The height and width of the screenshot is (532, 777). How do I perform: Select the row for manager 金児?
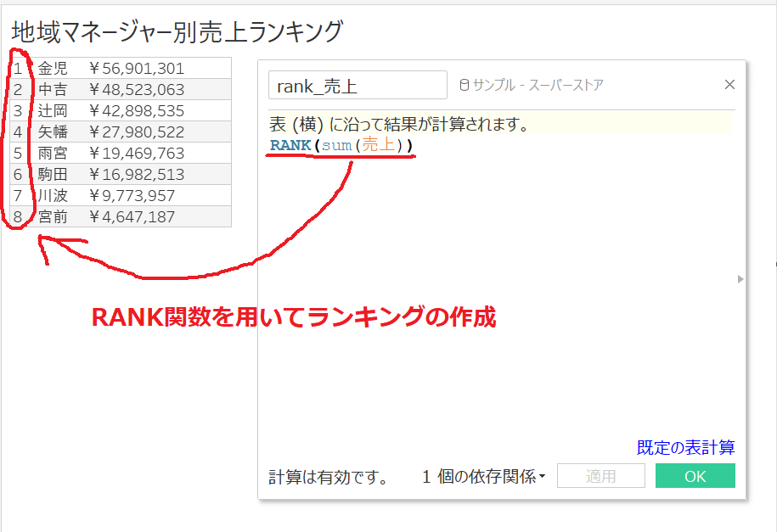(121, 68)
